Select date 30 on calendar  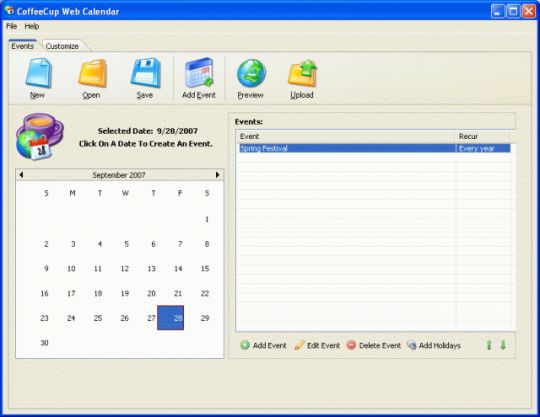(44, 343)
